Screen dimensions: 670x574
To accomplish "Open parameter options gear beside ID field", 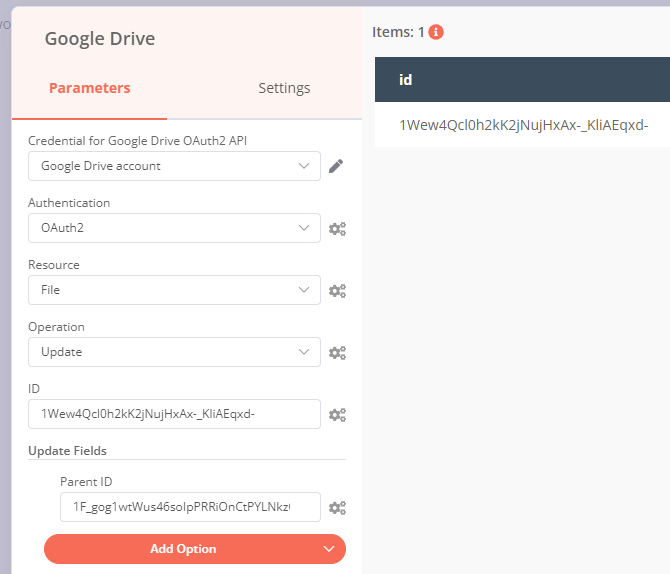I will (337, 415).
